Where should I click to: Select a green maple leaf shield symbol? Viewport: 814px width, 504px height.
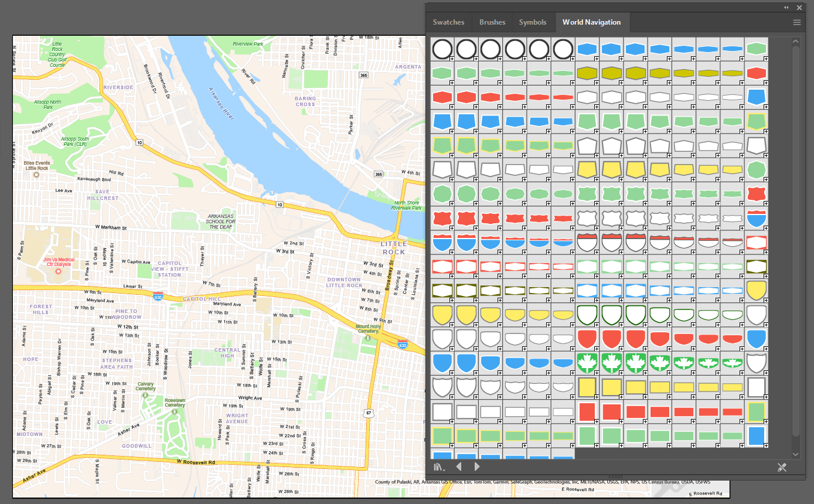coord(588,363)
